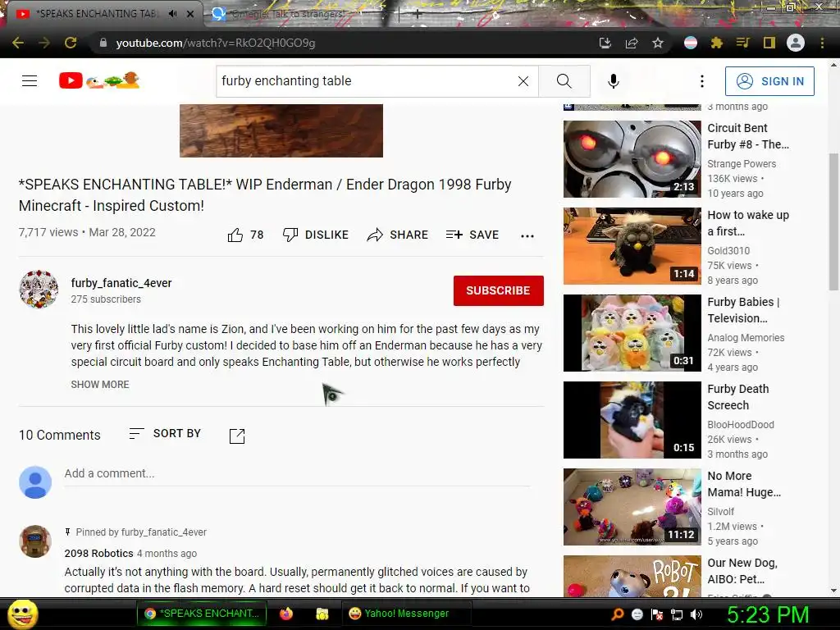
Task: Open the file folder taskbar icon
Action: (x=322, y=614)
